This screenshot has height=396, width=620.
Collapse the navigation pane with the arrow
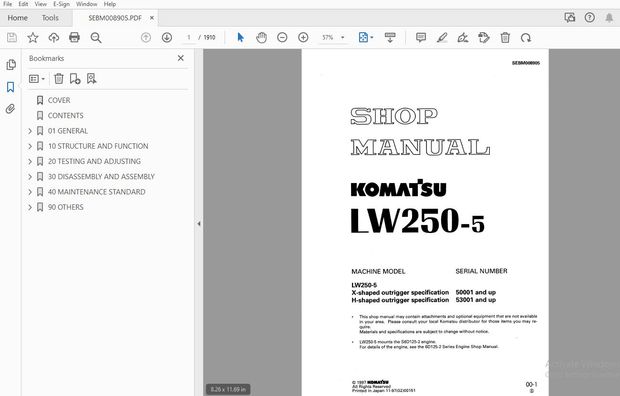click(x=199, y=224)
